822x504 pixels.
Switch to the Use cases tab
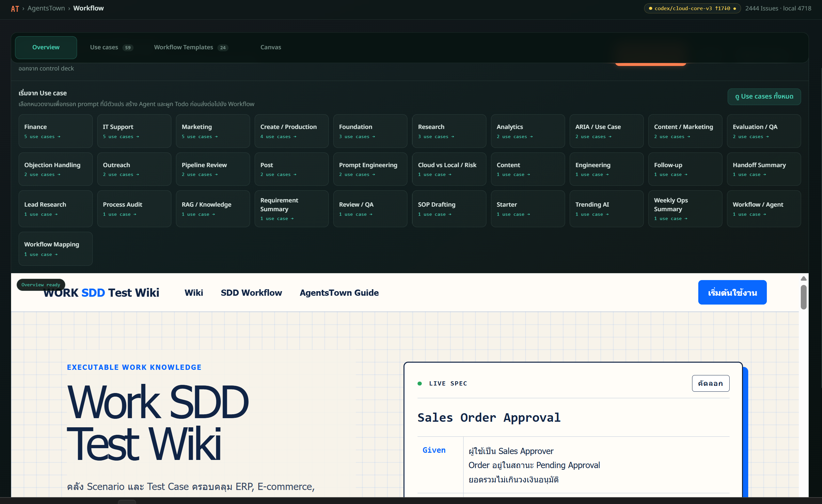point(111,47)
